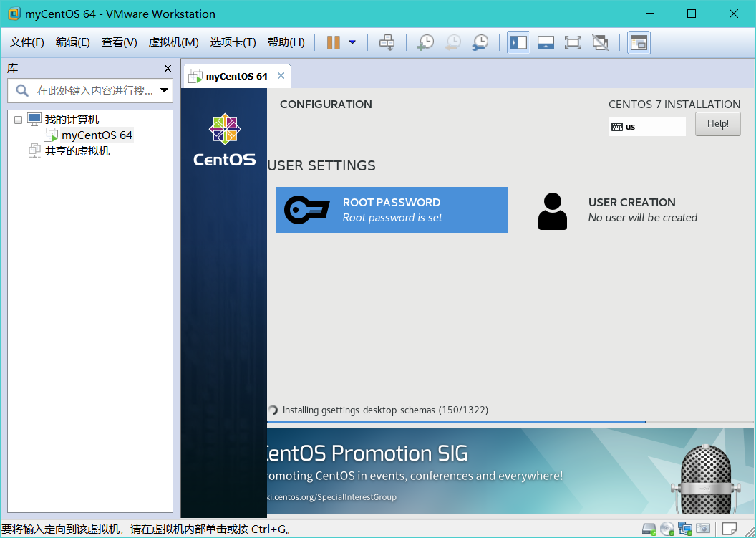Maximize the VMware Workstation window
The width and height of the screenshot is (756, 538).
(x=692, y=14)
